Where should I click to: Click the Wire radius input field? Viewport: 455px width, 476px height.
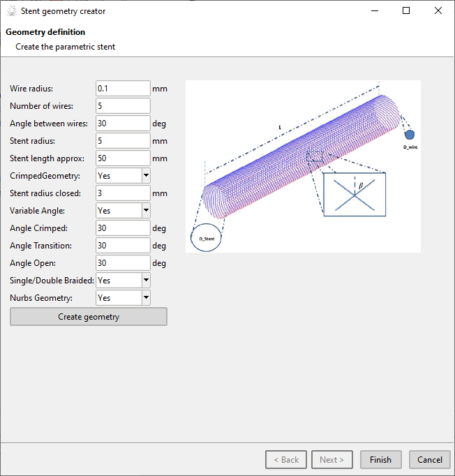[x=123, y=89]
